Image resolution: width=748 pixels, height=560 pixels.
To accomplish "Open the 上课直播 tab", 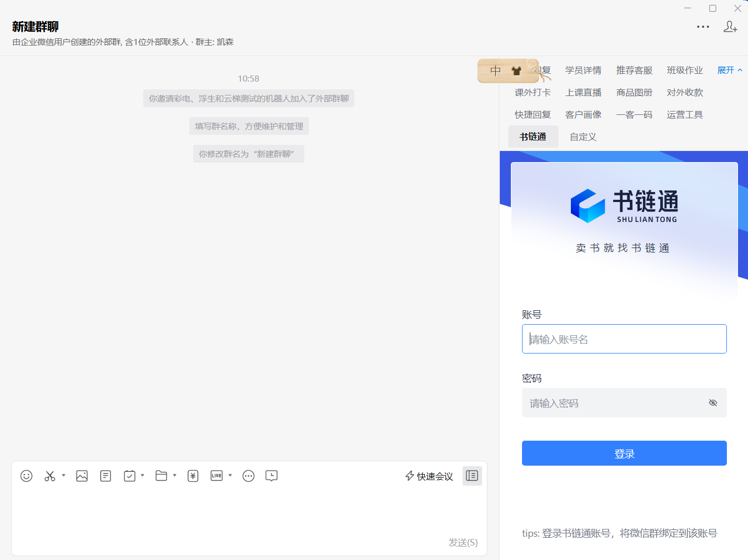I will pyautogui.click(x=583, y=92).
